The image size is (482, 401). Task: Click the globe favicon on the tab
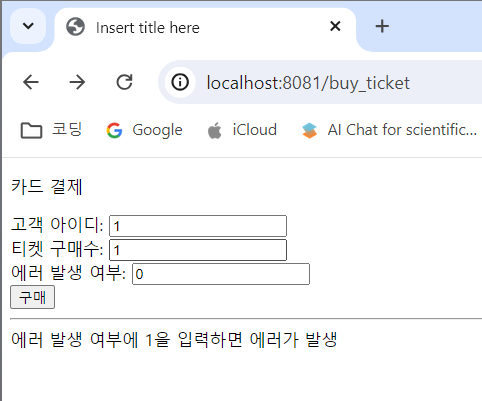[x=75, y=27]
